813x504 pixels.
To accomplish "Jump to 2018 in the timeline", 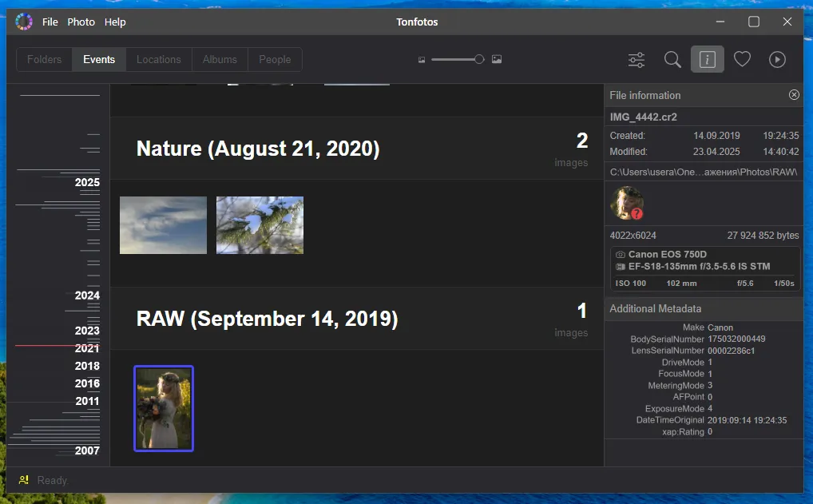I will (x=87, y=366).
